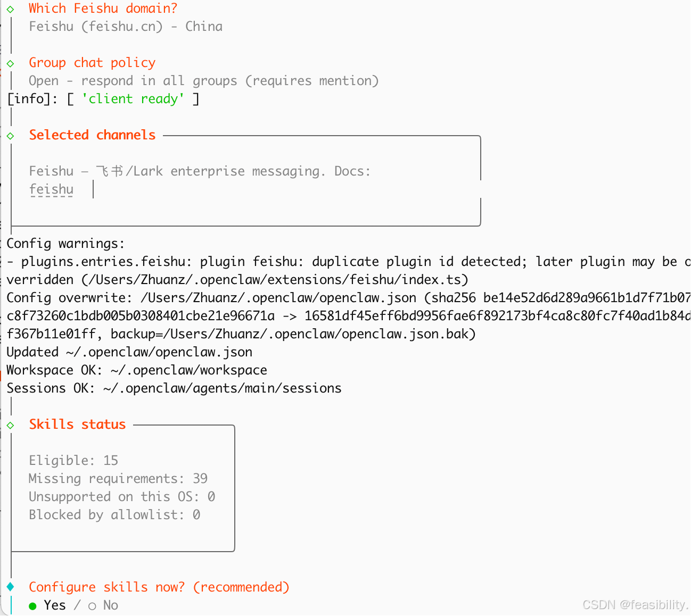Click the diamond next to "Selected channels"
Image resolution: width=691 pixels, height=616 pixels.
(10, 136)
